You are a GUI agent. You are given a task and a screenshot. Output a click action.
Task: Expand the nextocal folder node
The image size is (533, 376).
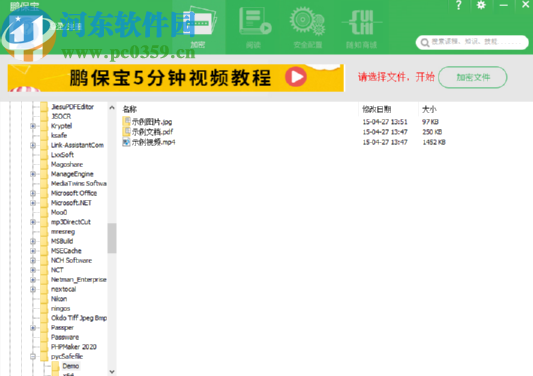33,289
